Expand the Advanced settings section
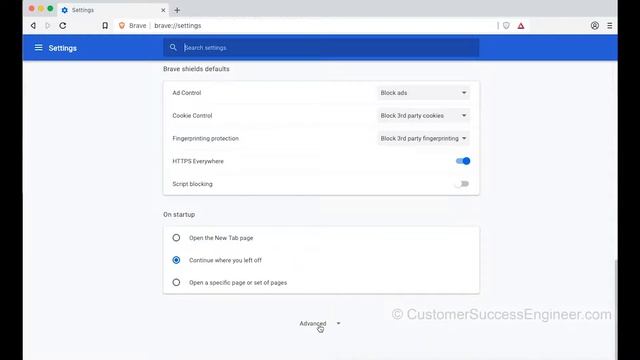640x360 pixels. pos(320,323)
